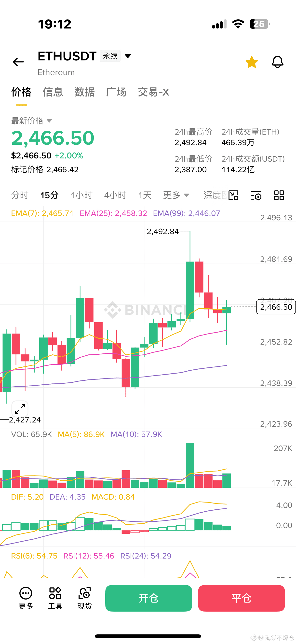This screenshot has height=644, width=296.
Task: Go to 现货 spot trading icon
Action: [84, 598]
